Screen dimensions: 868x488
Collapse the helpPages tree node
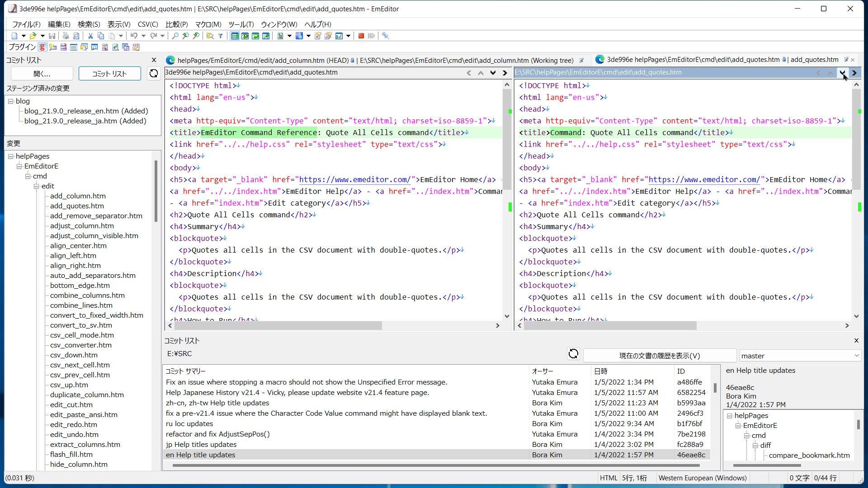point(10,156)
